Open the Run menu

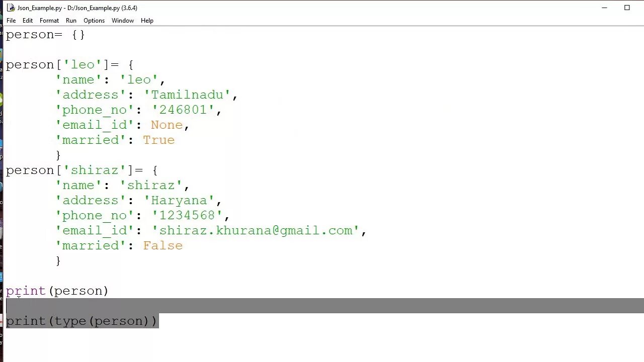click(71, 21)
